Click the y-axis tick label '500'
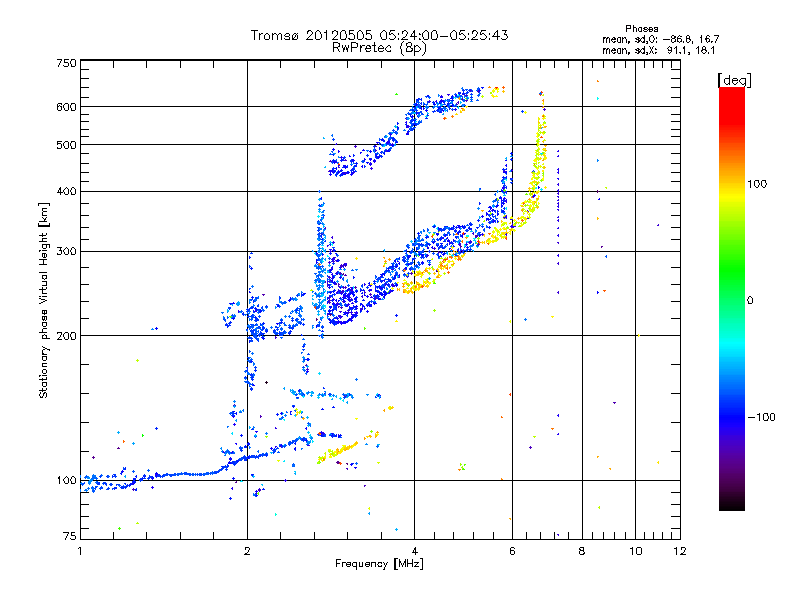800x600 pixels. 67,145
